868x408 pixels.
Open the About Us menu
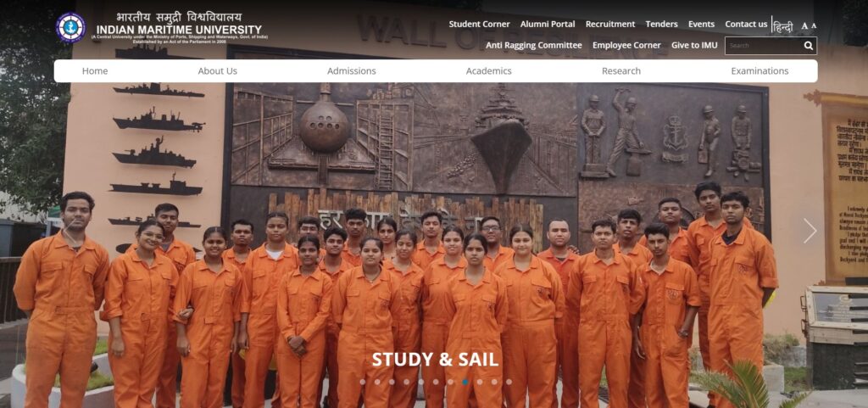pos(218,71)
